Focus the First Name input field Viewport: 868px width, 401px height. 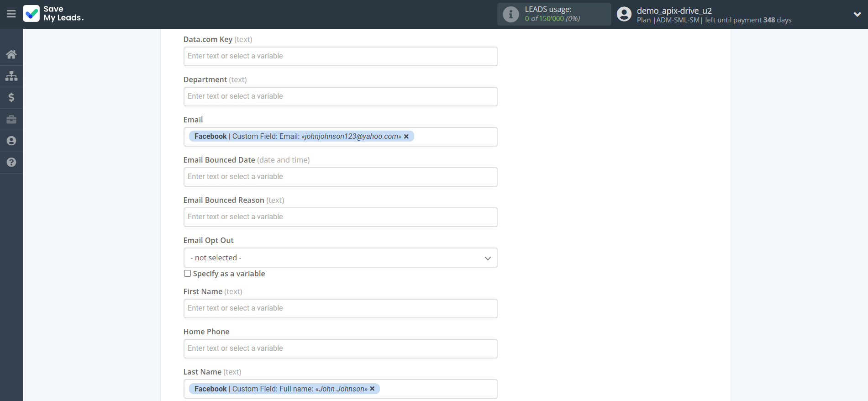pyautogui.click(x=340, y=308)
